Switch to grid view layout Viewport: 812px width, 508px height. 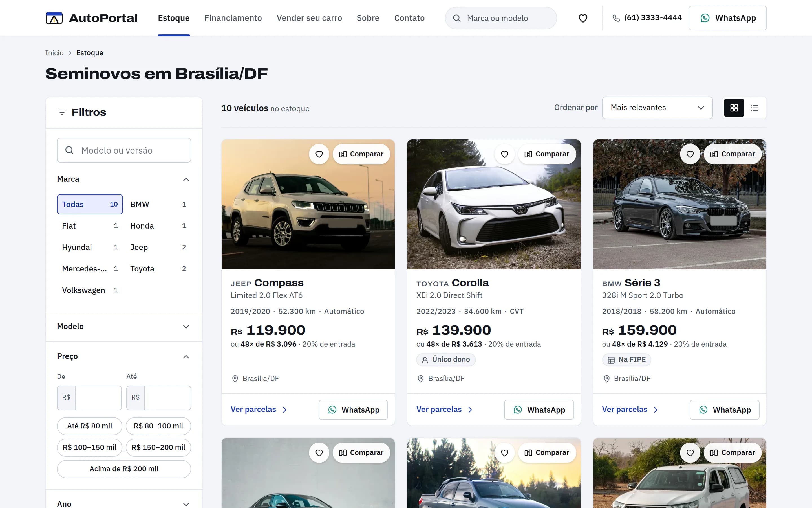[734, 108]
